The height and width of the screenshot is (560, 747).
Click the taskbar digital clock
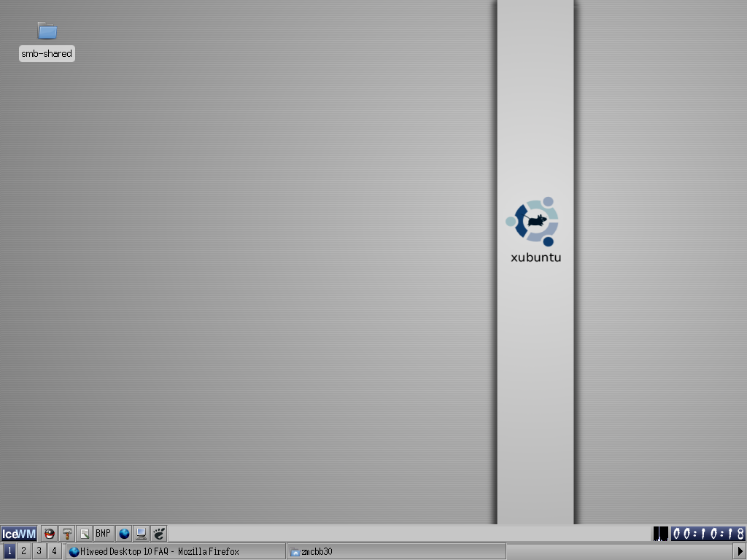pos(708,533)
